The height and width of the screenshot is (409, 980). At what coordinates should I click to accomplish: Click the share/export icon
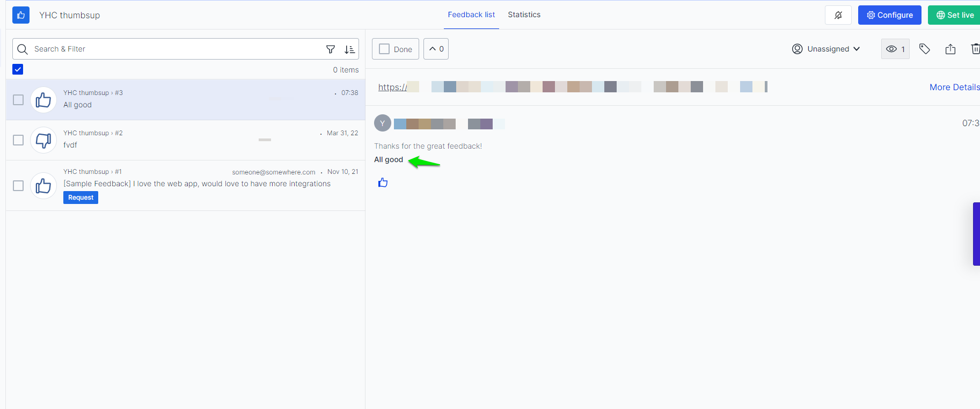[x=950, y=49]
